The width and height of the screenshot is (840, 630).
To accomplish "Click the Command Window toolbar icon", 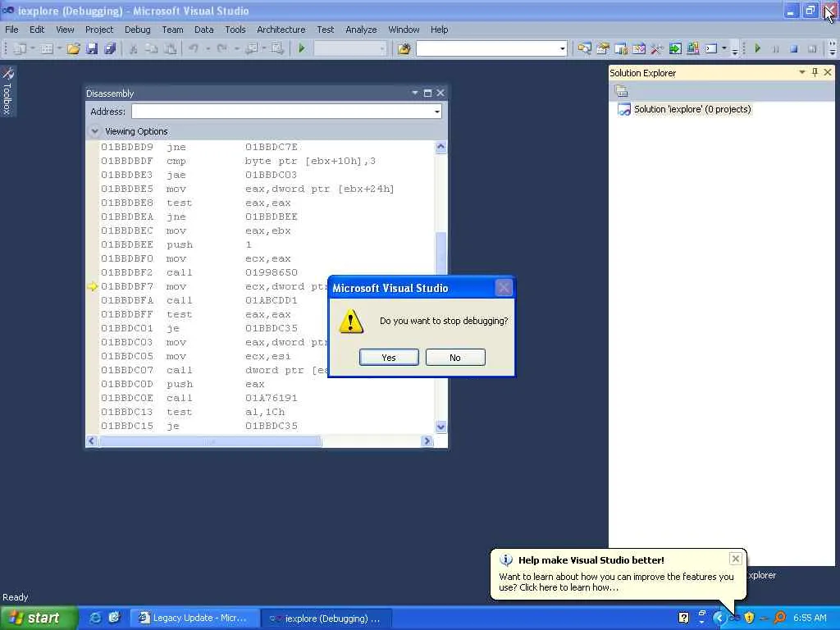I will [x=711, y=48].
